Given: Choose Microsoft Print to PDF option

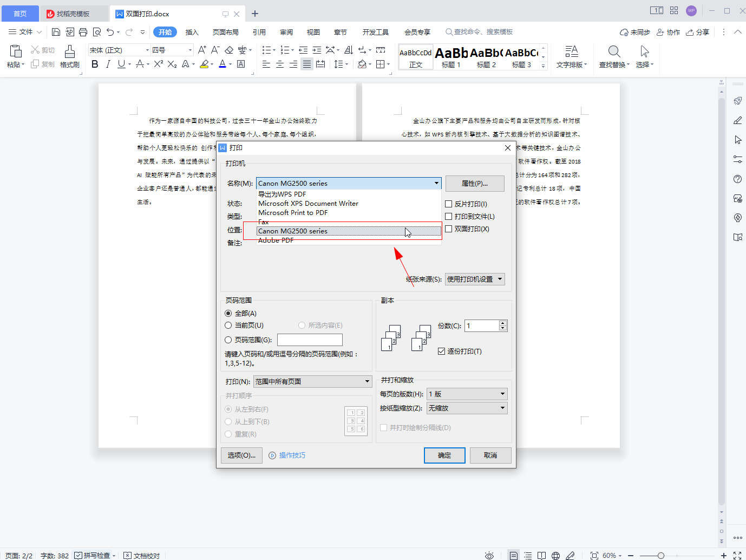Looking at the screenshot, I should tap(349, 212).
